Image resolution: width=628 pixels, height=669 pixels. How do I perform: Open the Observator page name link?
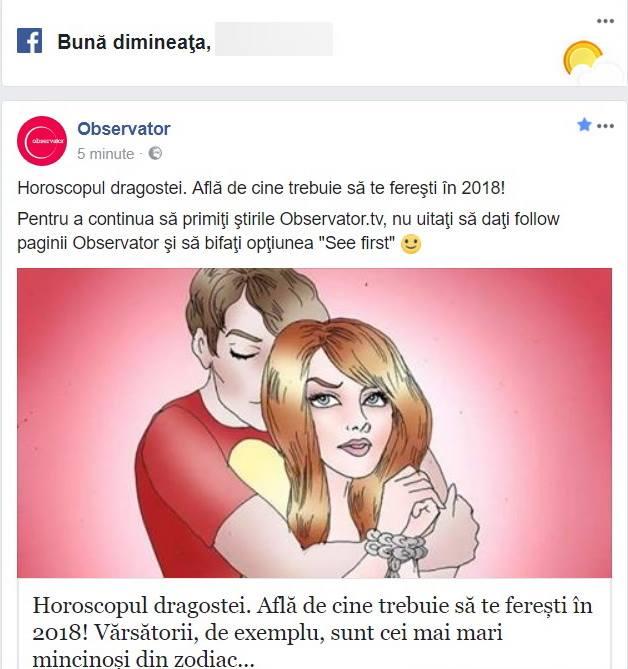(x=124, y=129)
